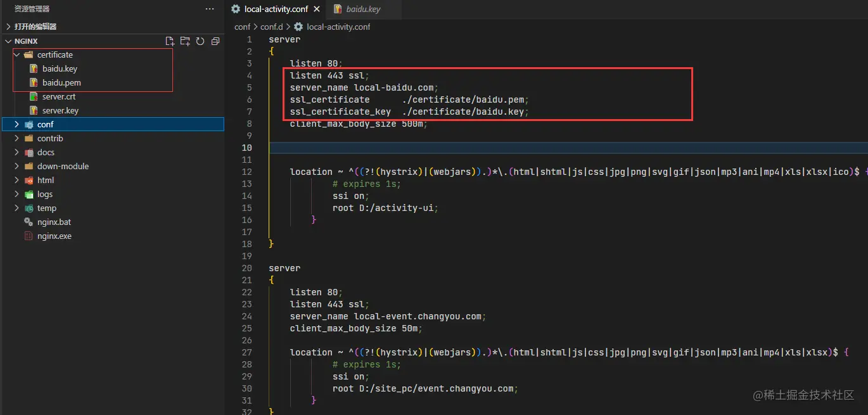Open baidu.key in the file tree
Viewport: 868px width, 415px height.
point(60,68)
